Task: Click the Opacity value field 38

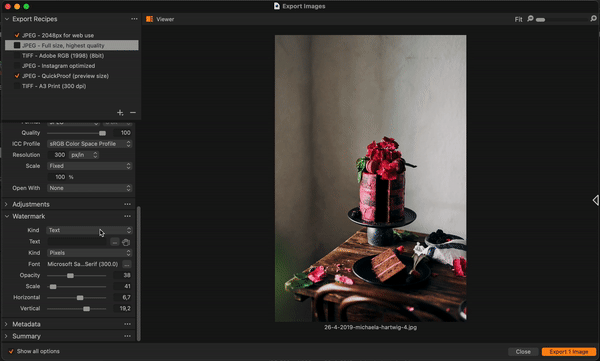Action: click(122, 275)
